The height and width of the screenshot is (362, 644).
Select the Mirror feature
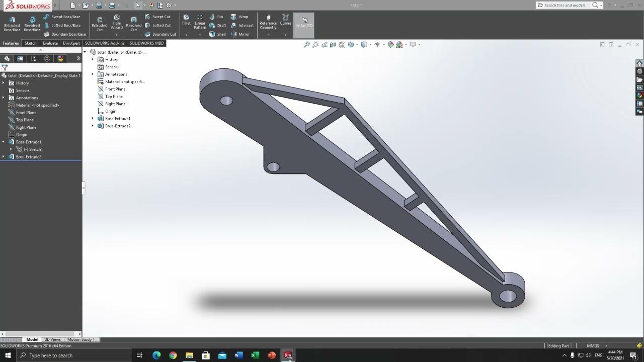click(x=240, y=34)
